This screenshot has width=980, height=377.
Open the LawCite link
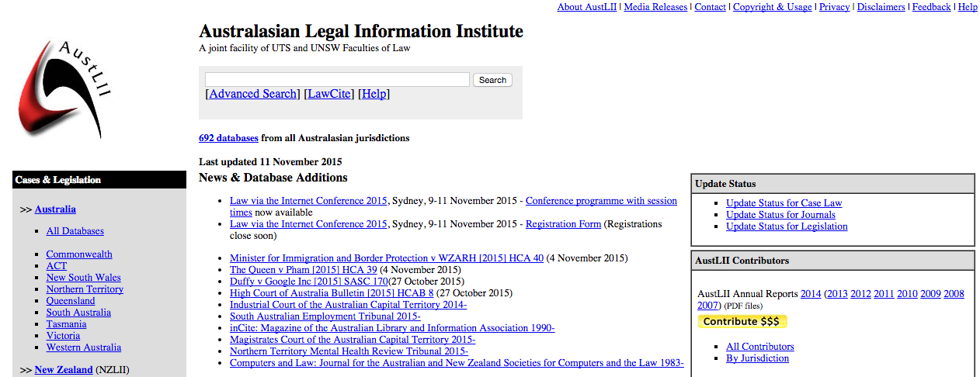click(x=330, y=94)
